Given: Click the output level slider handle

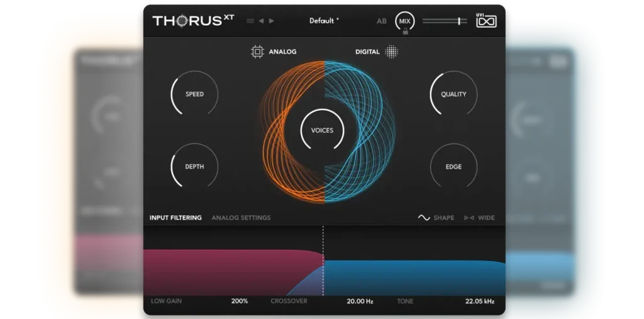Looking at the screenshot, I should point(458,21).
